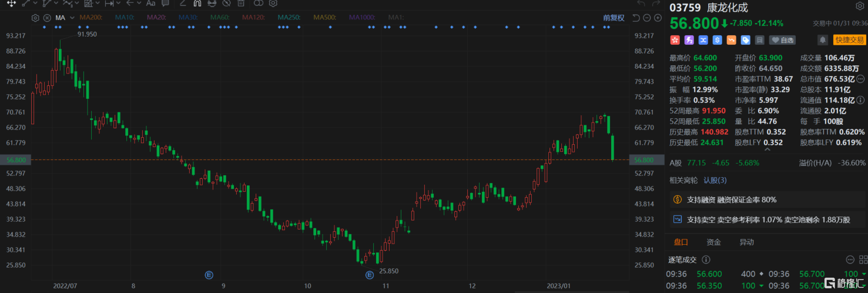Toggle 自选 favorite heart button
This screenshot has height=293, width=868.
(782, 40)
